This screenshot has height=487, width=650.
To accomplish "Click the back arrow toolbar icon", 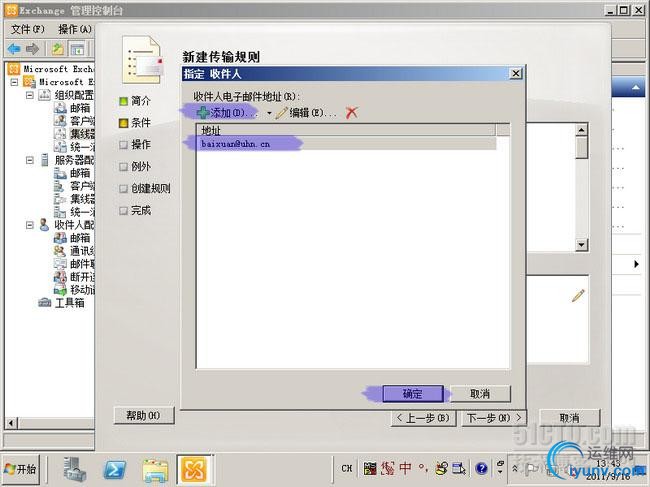I will (14, 49).
